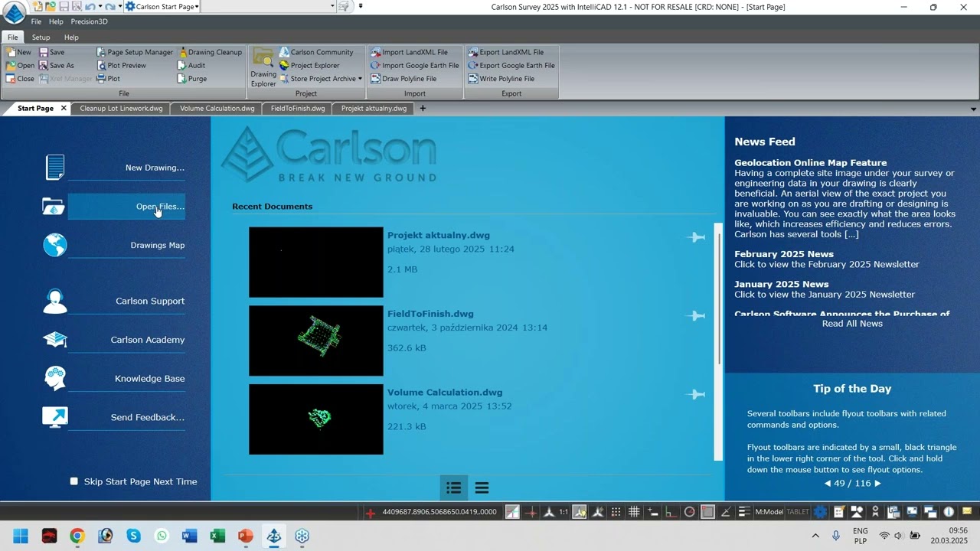This screenshot has height=551, width=980.
Task: Open the Drawings Map
Action: [x=126, y=245]
